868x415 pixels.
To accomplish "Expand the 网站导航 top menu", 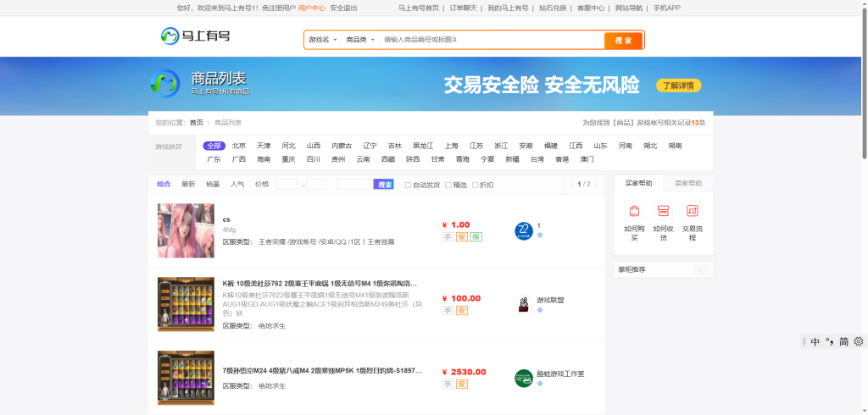I will (x=629, y=8).
